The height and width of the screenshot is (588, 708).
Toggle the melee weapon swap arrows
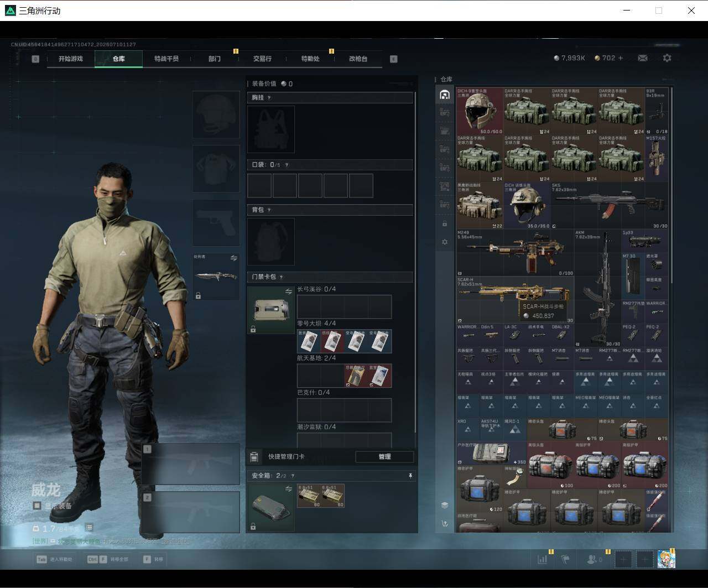233,258
